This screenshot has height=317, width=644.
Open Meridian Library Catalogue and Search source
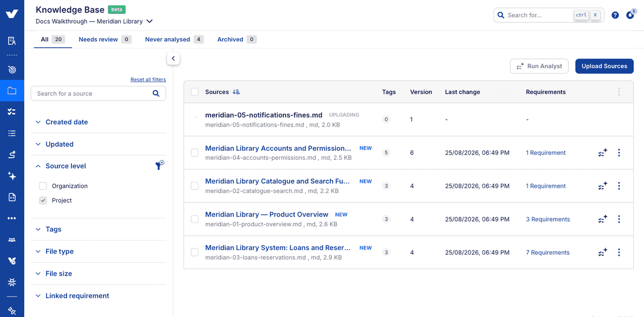coord(277,181)
